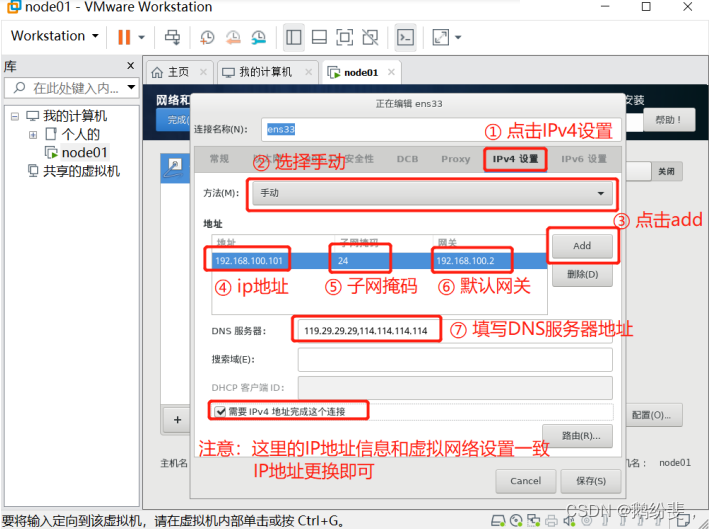Click the Cancel button
Image resolution: width=711 pixels, height=529 pixels.
526,481
